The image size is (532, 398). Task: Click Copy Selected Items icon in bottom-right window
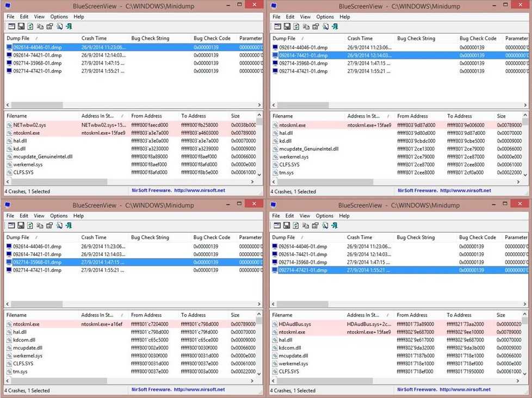pos(306,225)
